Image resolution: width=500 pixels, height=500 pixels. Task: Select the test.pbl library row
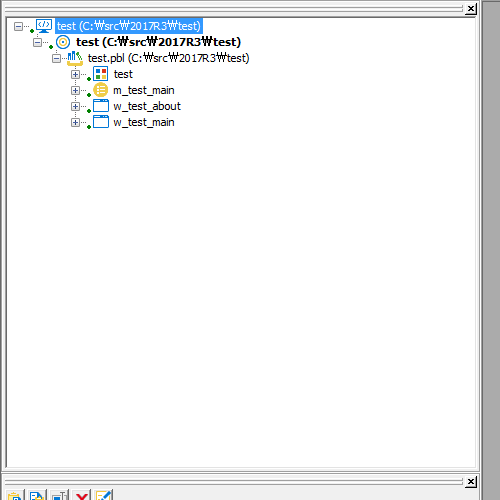(x=168, y=58)
